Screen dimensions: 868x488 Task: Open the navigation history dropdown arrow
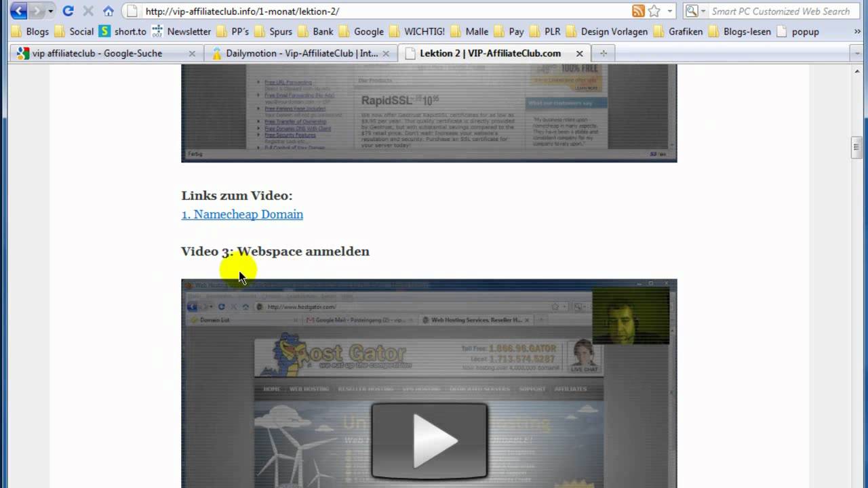pyautogui.click(x=50, y=12)
